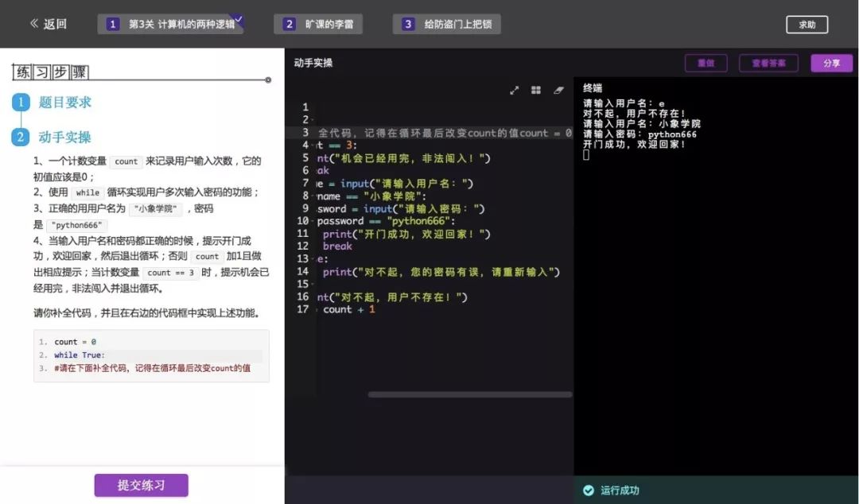
Task: Click the 动手实操 panel heading
Action: pos(313,63)
